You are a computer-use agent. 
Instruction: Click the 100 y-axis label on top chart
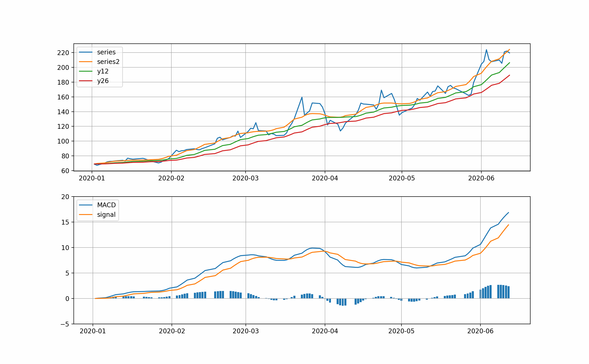[x=63, y=141]
